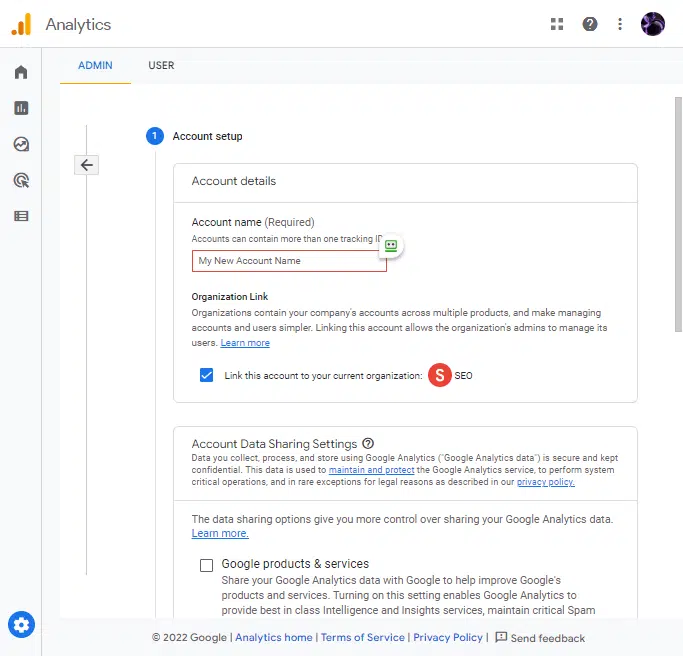Viewport: 683px width, 656px height.
Task: Click the SEO organization badge
Action: [440, 375]
